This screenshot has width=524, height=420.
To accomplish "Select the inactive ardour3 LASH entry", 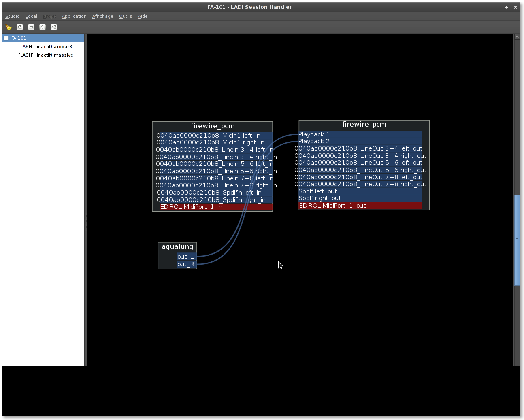I will coord(45,47).
